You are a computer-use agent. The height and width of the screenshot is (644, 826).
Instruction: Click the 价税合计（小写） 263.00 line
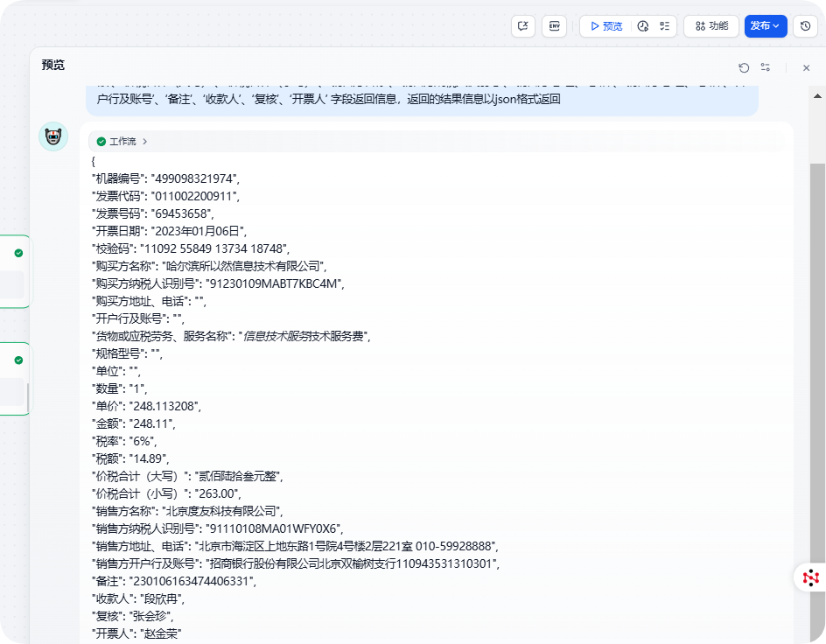[166, 493]
